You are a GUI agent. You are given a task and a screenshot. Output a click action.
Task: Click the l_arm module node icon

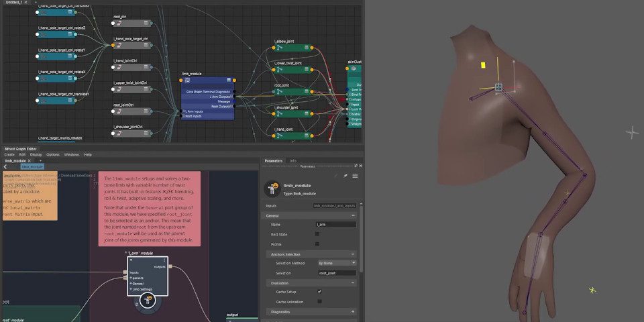[147, 300]
